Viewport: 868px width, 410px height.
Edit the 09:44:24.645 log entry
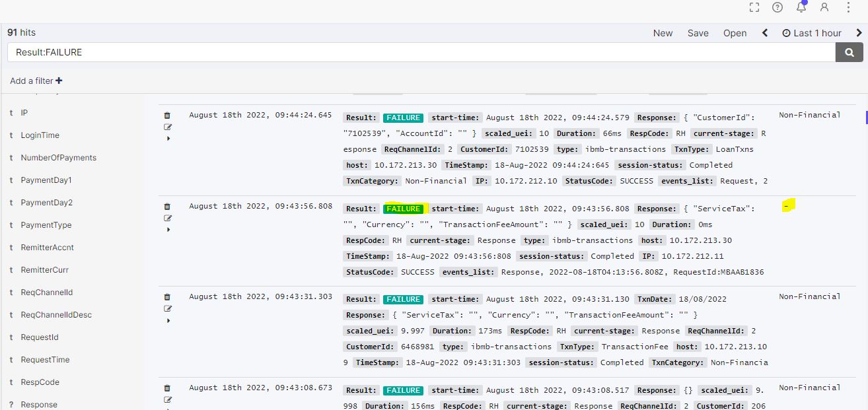(167, 127)
